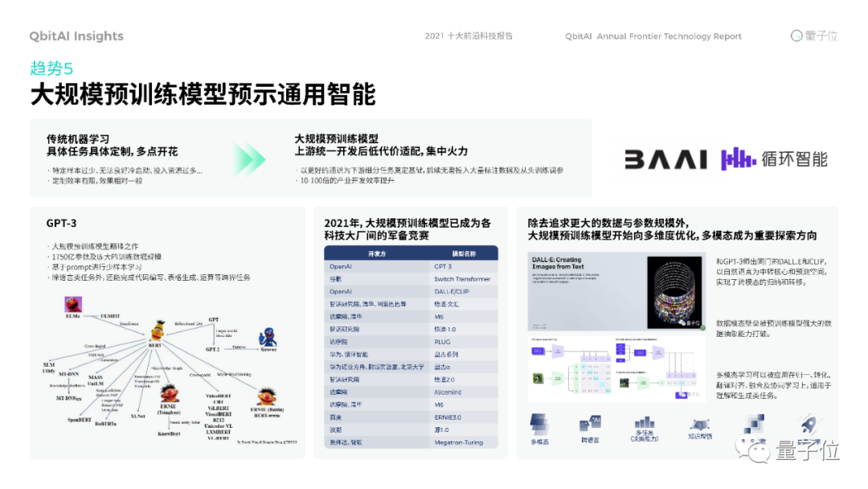Click the 2021 十大前沿科技报告 header text
This screenshot has height=489, width=868.
[469, 36]
